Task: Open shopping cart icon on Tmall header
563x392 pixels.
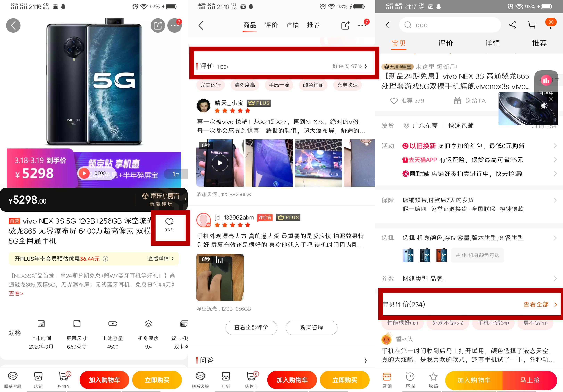Action: tap(531, 25)
